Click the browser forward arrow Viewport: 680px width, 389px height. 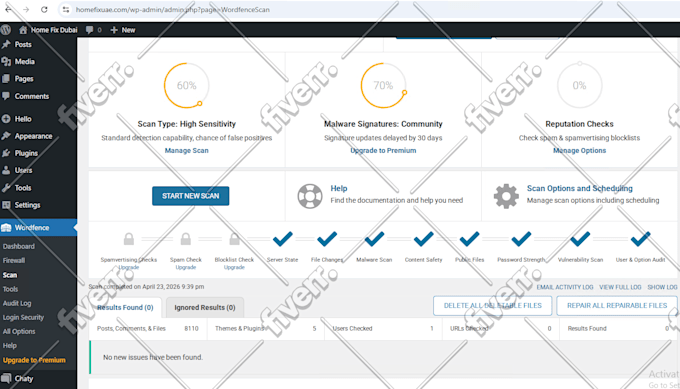pos(26,9)
